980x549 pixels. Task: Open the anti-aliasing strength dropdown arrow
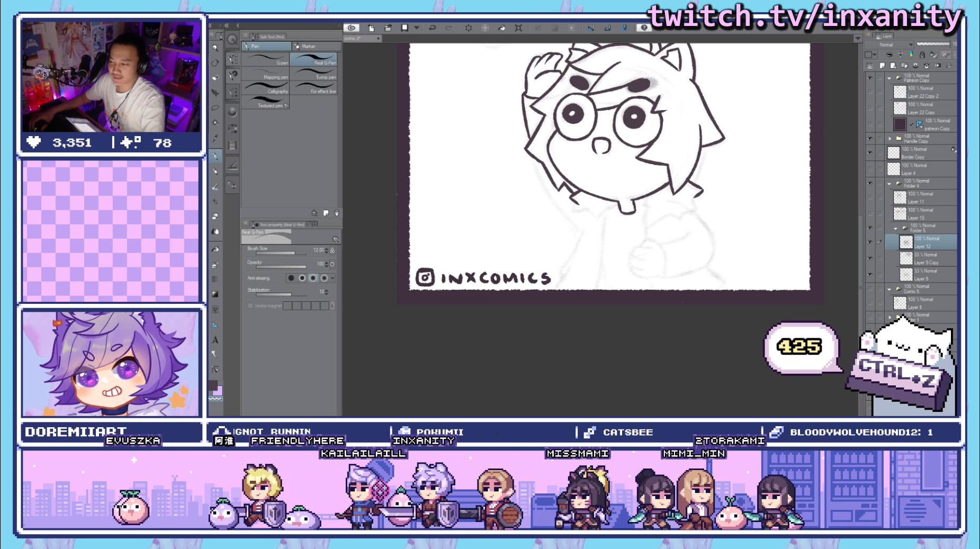click(332, 278)
